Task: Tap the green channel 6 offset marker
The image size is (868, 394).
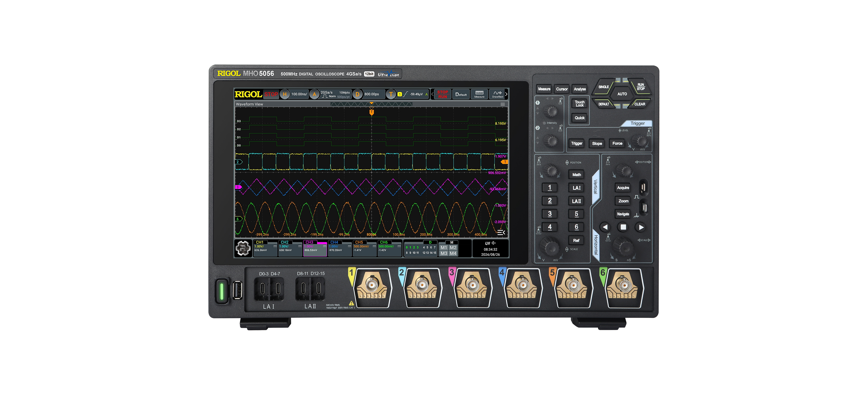Action: click(x=238, y=219)
